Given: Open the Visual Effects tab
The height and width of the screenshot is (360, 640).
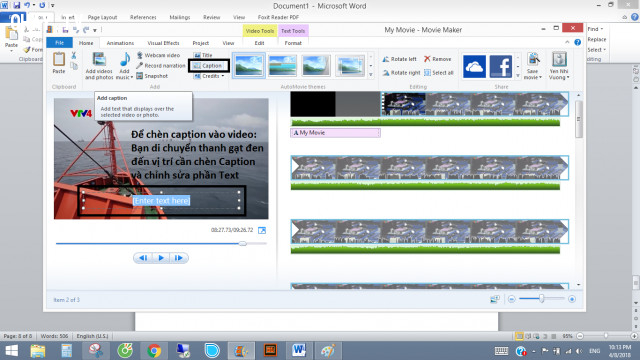Looking at the screenshot, I should coord(163,43).
